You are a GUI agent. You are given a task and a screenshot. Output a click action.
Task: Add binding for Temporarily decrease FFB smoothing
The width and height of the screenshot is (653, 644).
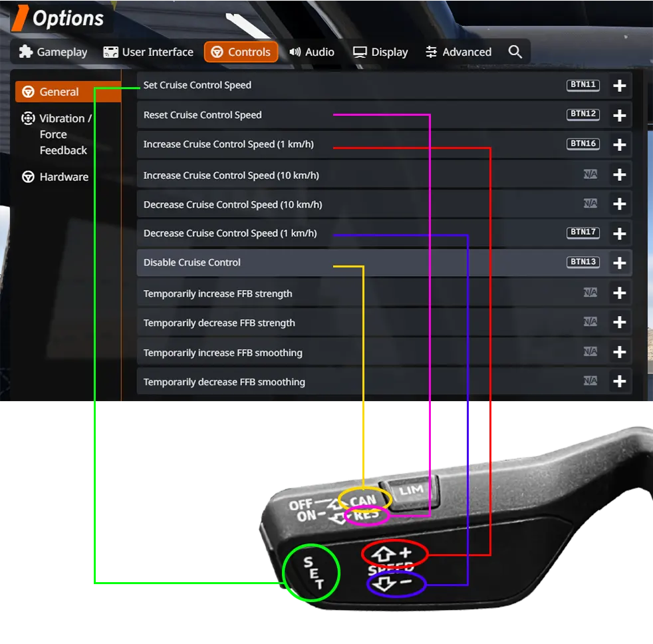pyautogui.click(x=619, y=381)
